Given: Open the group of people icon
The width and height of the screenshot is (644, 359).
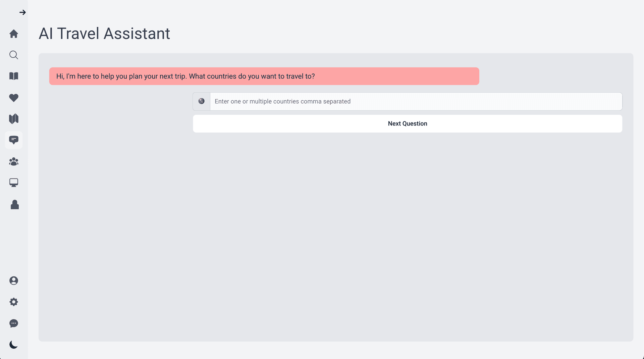Looking at the screenshot, I should pos(14,162).
